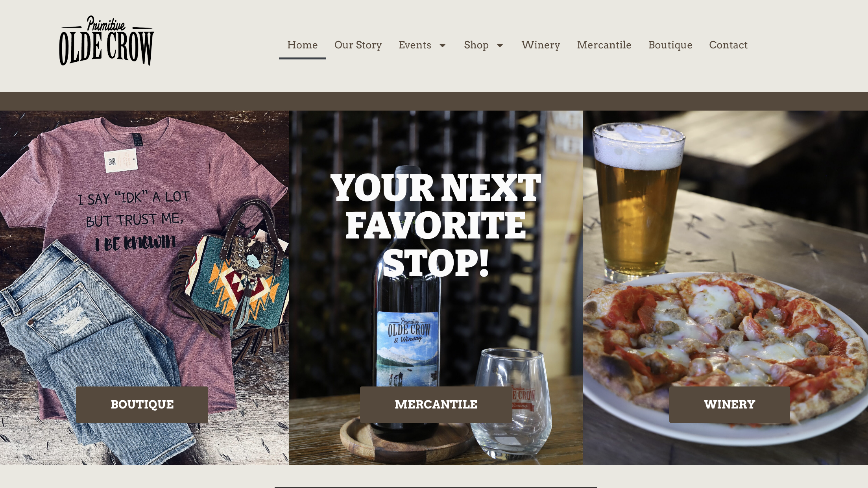Expand the Events dropdown arrow
The width and height of the screenshot is (868, 488).
click(x=443, y=46)
